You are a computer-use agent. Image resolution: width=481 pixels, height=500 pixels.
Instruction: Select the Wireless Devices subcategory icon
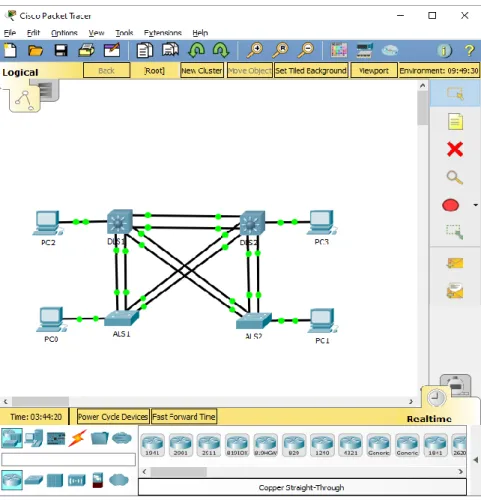tap(77, 481)
